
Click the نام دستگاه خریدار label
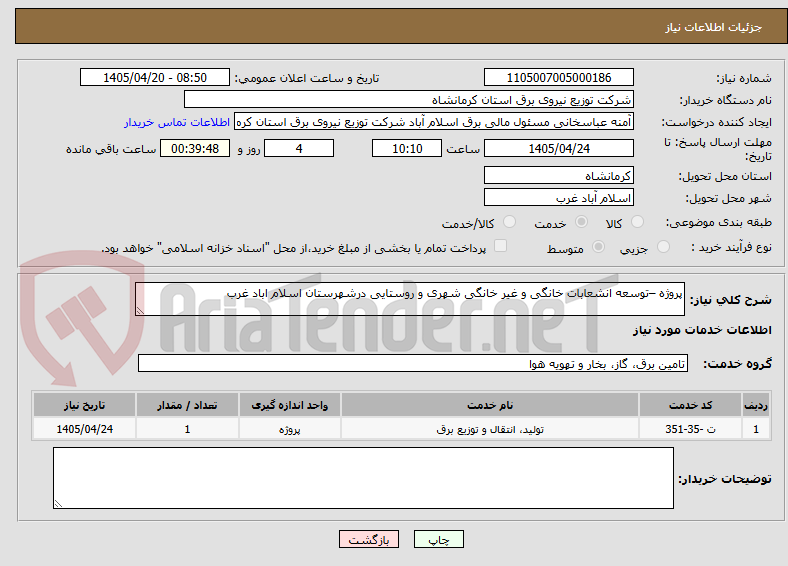pos(726,100)
